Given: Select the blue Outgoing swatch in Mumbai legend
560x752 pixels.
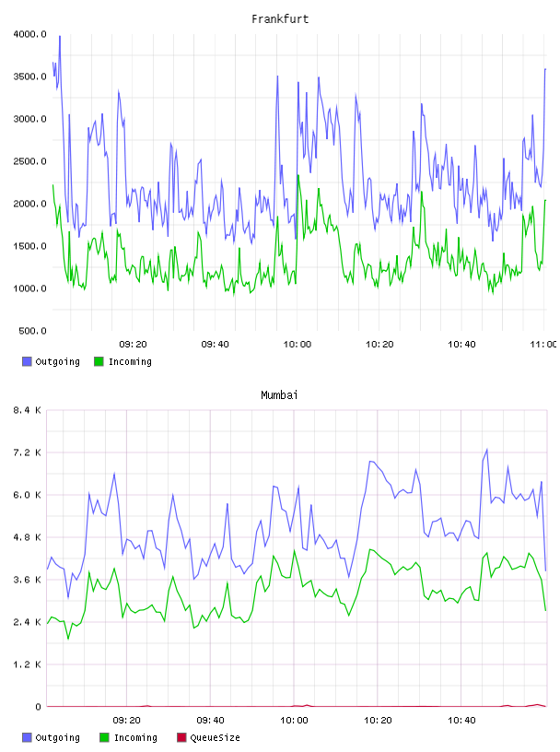Looking at the screenshot, I should click(x=27, y=737).
